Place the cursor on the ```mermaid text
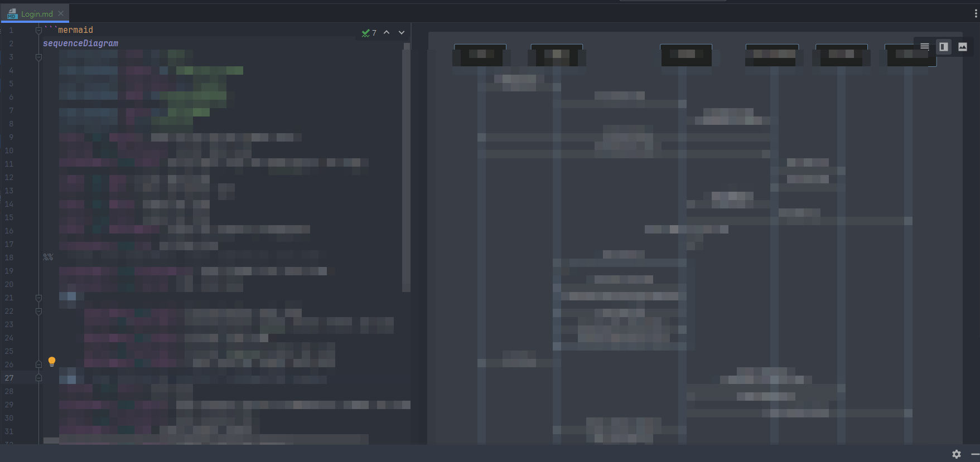 click(x=69, y=30)
